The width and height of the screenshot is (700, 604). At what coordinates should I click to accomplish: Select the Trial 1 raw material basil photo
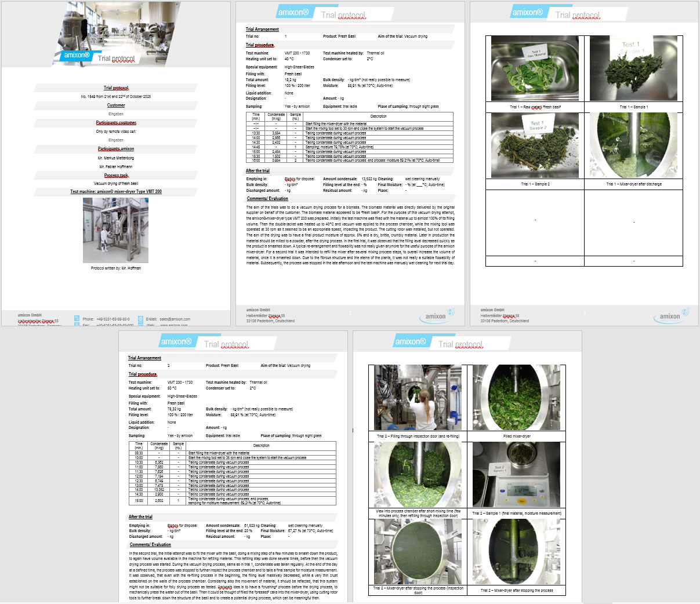click(535, 68)
